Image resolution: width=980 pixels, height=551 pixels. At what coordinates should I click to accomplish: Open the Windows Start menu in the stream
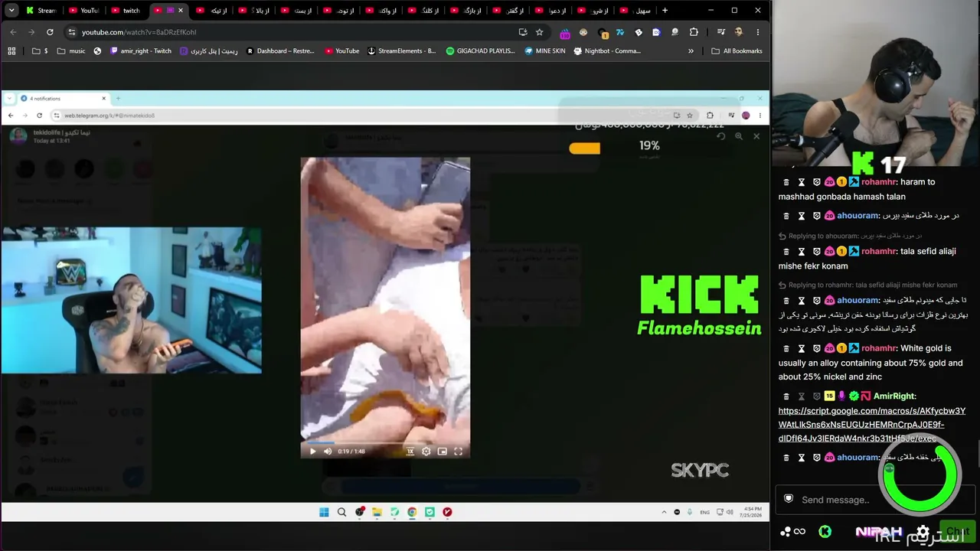(324, 512)
